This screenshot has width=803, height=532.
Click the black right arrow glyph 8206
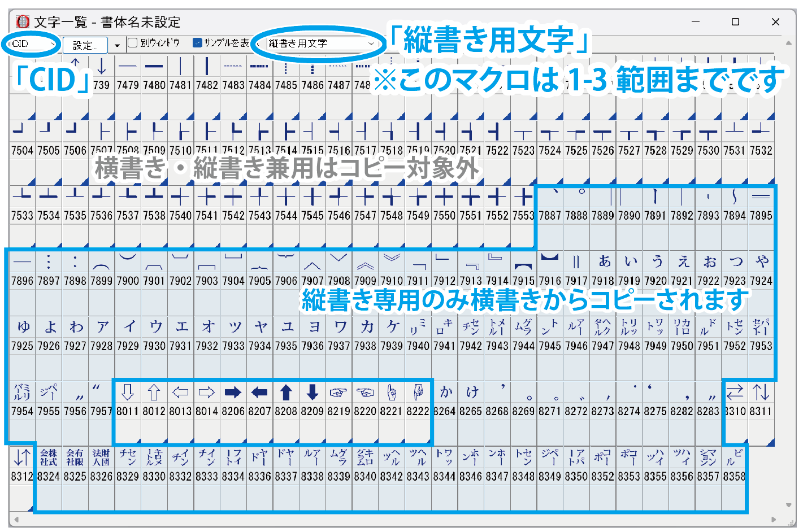pos(233,393)
